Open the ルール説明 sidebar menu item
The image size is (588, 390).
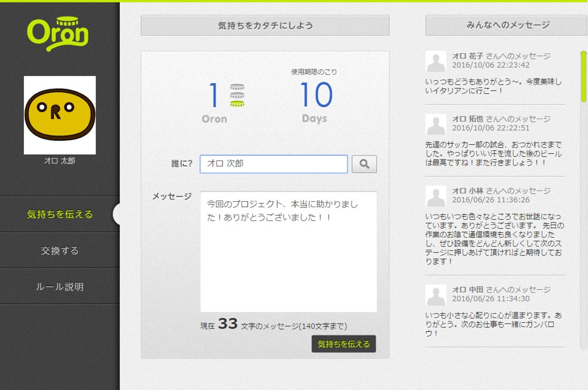pyautogui.click(x=60, y=286)
